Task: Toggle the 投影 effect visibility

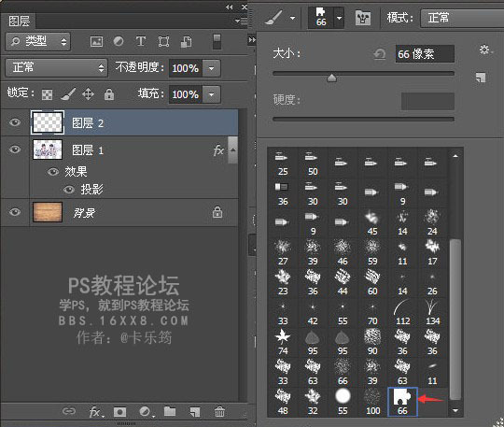Action: tap(68, 190)
